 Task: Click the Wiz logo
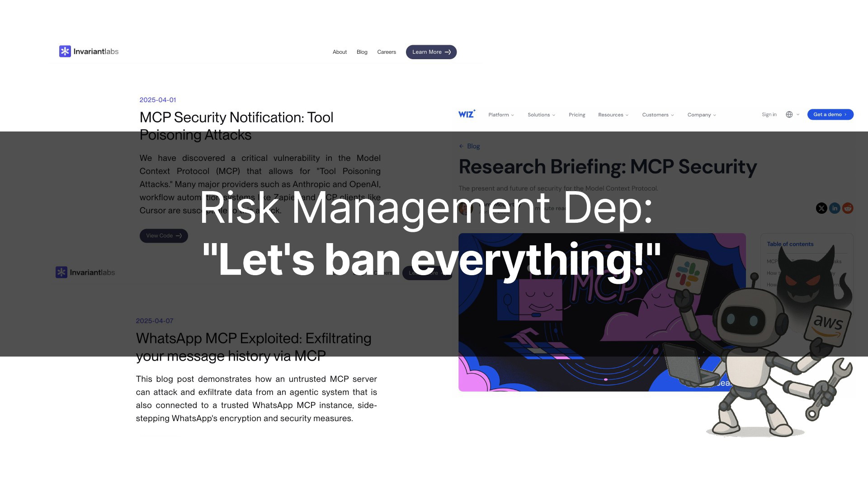pos(467,114)
